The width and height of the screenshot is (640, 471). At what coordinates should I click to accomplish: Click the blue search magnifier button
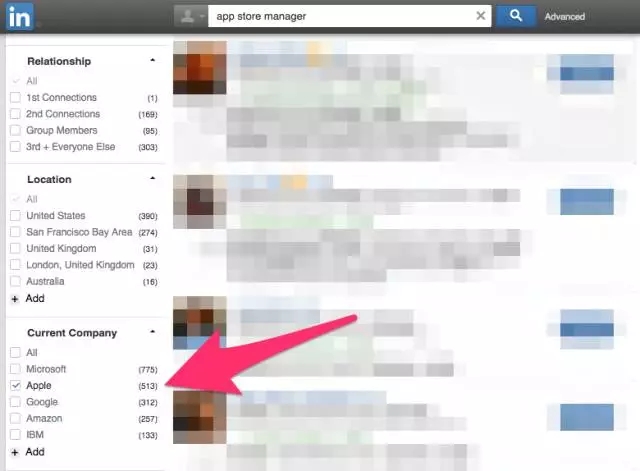[x=515, y=16]
